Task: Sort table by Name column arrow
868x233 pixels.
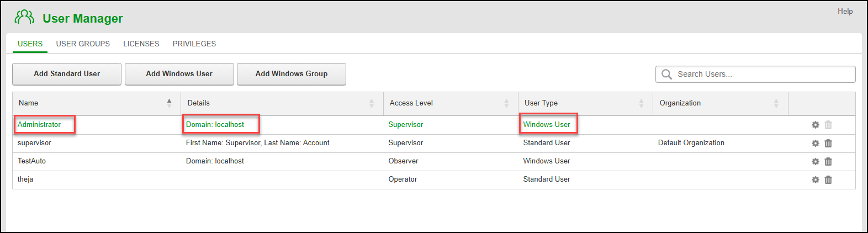Action: click(169, 103)
